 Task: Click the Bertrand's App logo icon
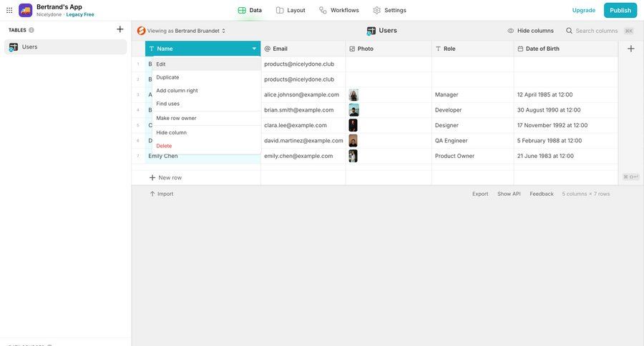point(26,10)
